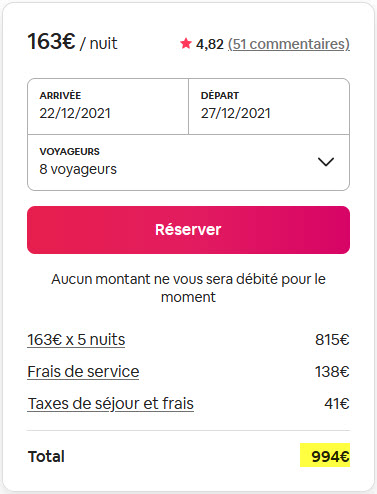
Task: Click the 815€ nightly subtotal amount
Action: 332,340
